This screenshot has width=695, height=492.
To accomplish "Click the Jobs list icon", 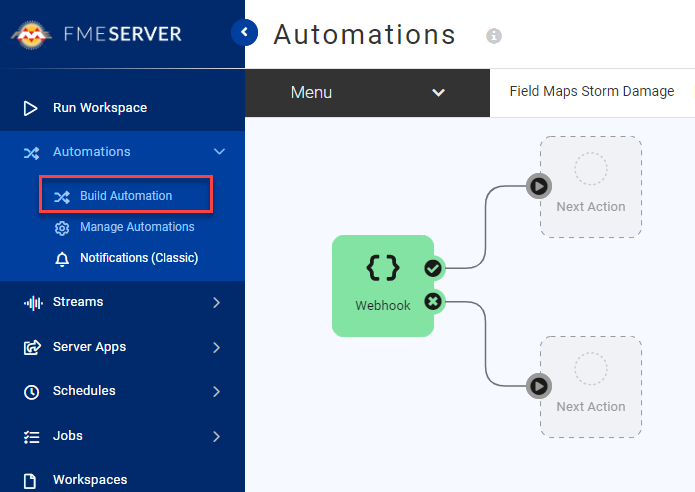I will 32,437.
